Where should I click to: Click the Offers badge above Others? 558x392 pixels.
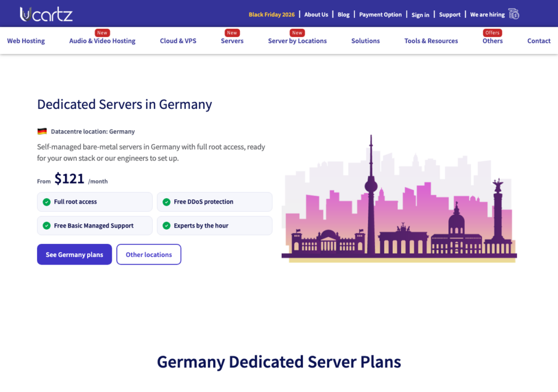(493, 33)
